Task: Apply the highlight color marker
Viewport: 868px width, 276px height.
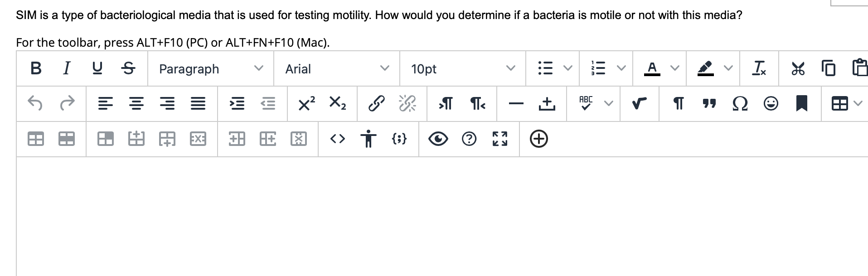Action: click(x=705, y=68)
